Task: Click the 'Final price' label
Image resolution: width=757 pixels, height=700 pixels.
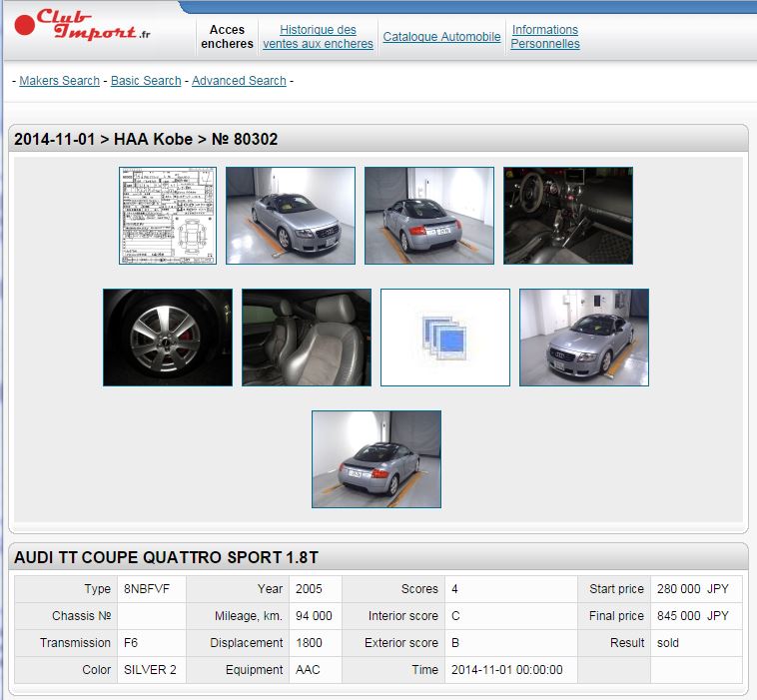Action: coord(616,616)
